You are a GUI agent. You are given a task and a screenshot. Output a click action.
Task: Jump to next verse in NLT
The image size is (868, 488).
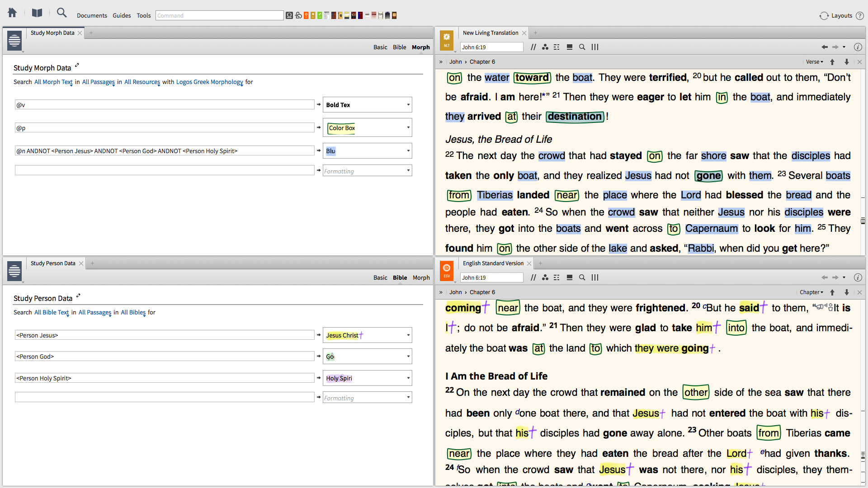click(847, 62)
